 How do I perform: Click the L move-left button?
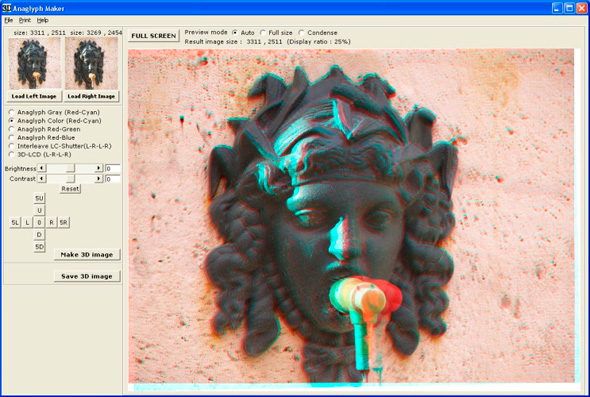coord(27,222)
